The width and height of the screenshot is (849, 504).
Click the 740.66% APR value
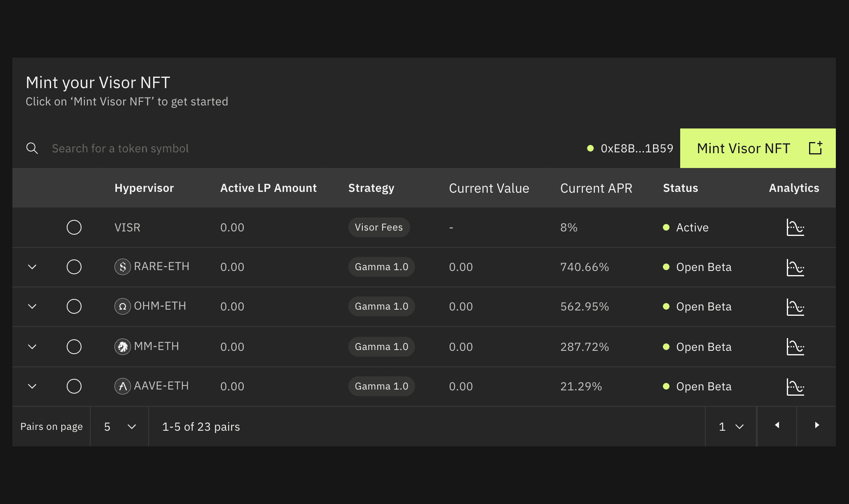pos(585,267)
